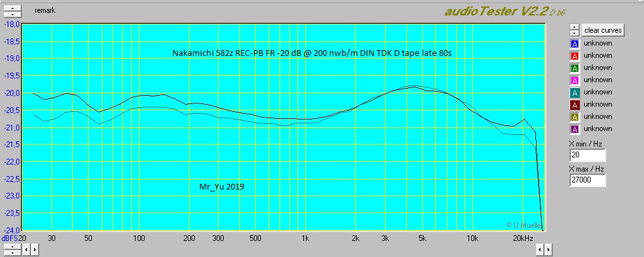Click the X min / Hz input field

point(587,155)
